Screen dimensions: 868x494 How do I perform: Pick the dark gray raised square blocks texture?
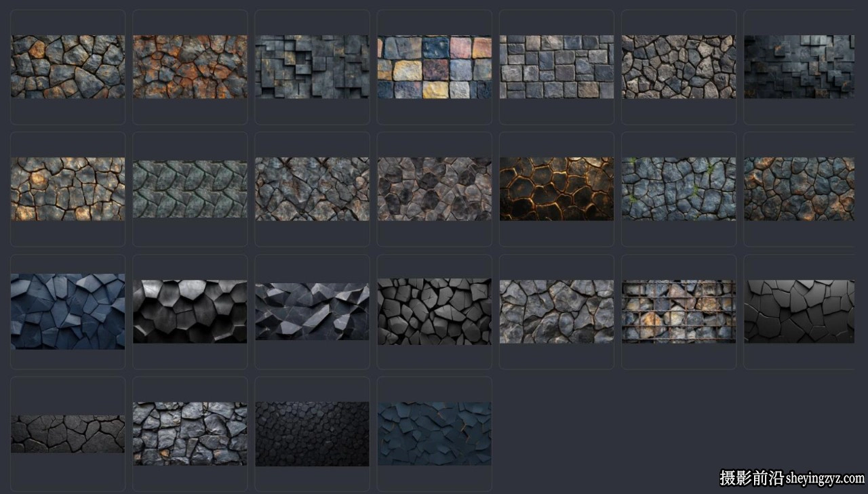pyautogui.click(x=313, y=67)
